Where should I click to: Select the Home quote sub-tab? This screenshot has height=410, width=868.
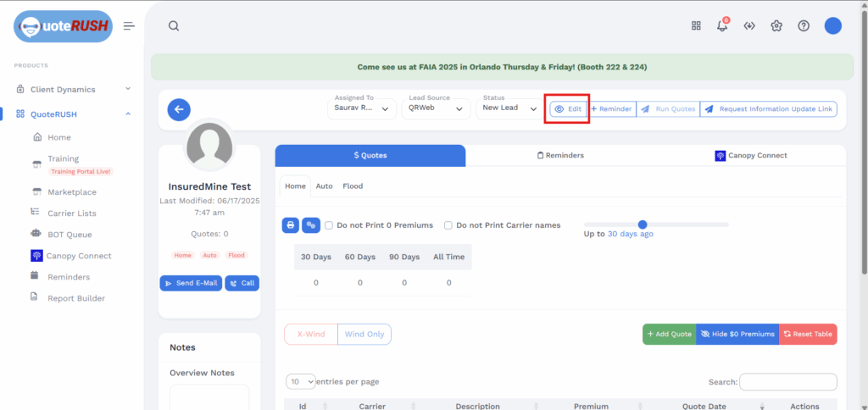coord(295,186)
